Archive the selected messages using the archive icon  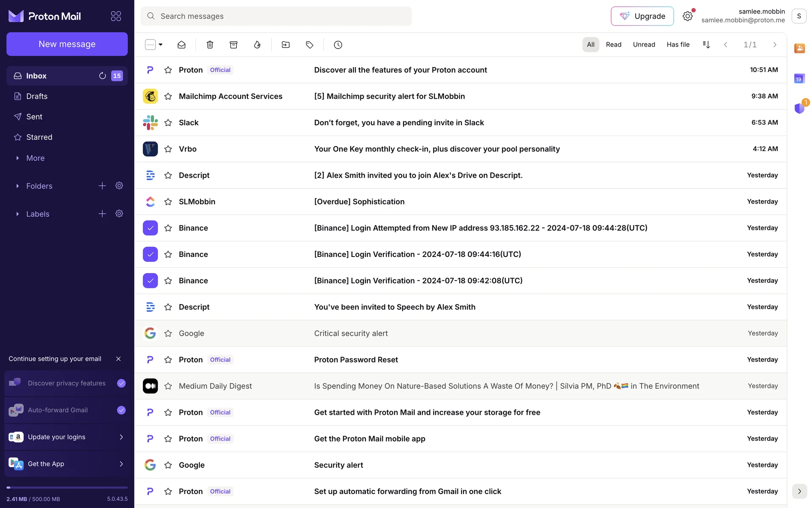coord(233,44)
